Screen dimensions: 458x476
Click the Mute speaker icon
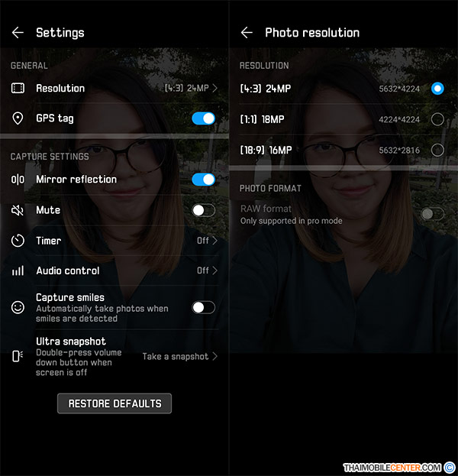pos(18,210)
